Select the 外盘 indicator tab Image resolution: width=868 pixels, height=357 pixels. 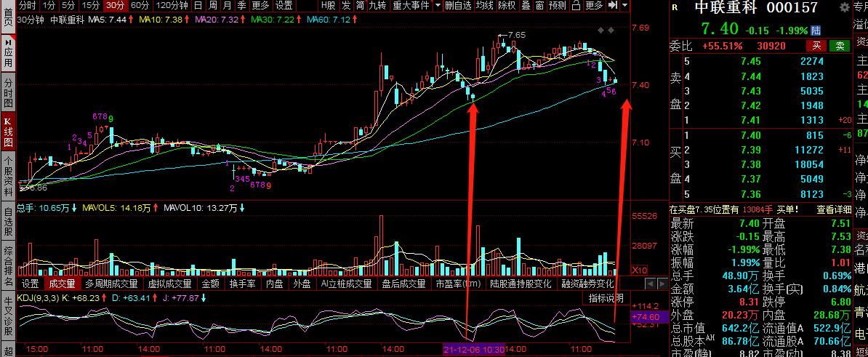point(302,284)
